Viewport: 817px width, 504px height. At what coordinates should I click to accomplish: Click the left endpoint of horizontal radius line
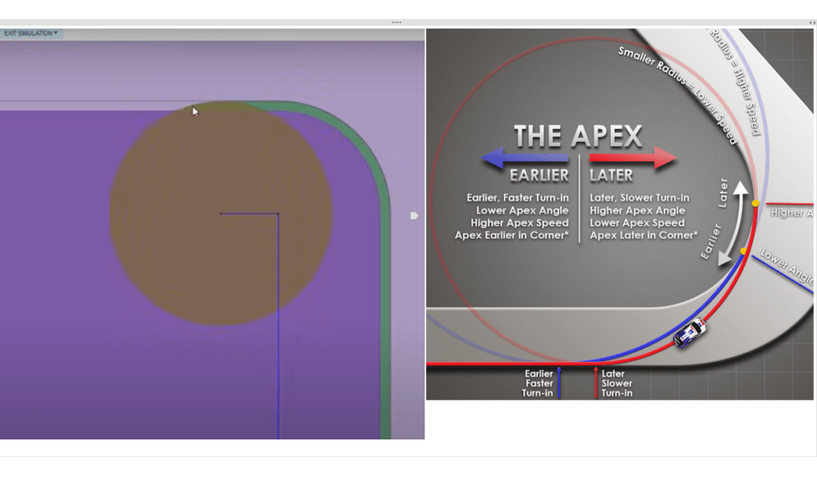(221, 214)
